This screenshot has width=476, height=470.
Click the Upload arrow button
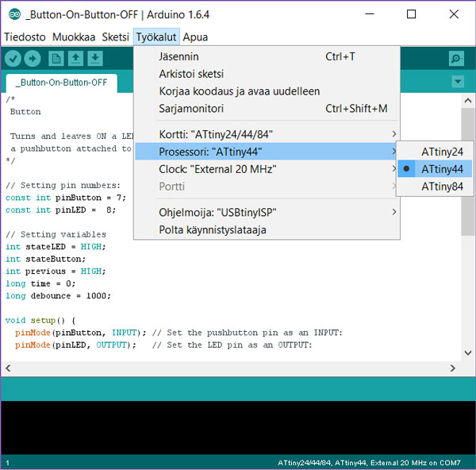(x=33, y=58)
